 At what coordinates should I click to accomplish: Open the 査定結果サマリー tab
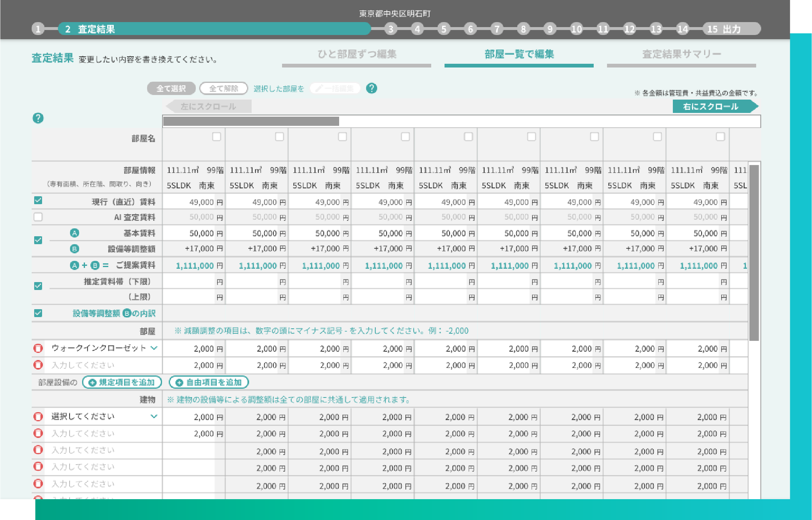(x=681, y=55)
